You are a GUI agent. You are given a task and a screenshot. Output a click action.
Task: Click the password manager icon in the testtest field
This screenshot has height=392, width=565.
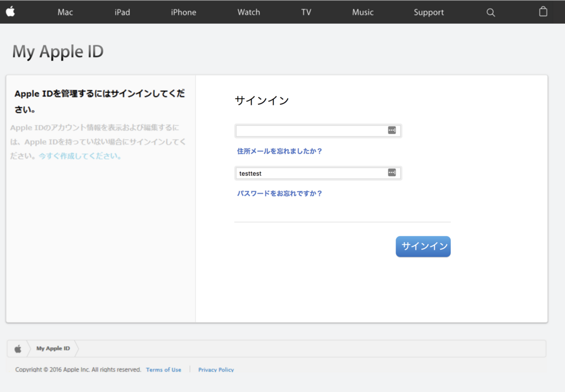(x=392, y=173)
